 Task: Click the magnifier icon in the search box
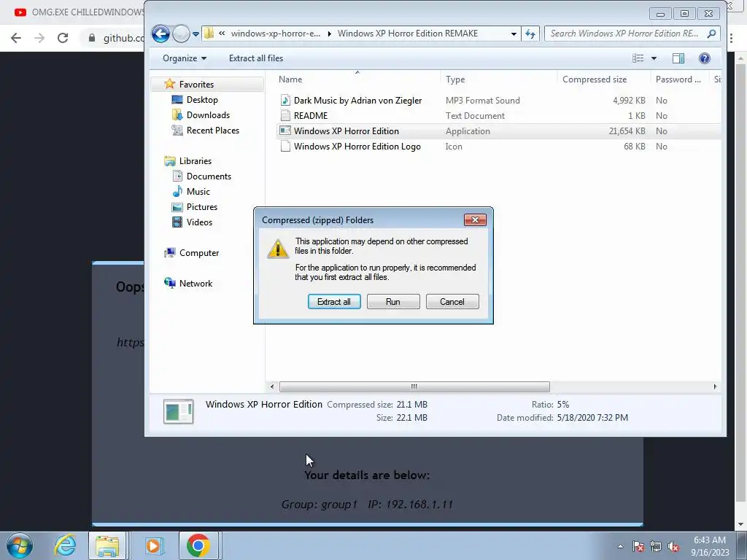[711, 34]
